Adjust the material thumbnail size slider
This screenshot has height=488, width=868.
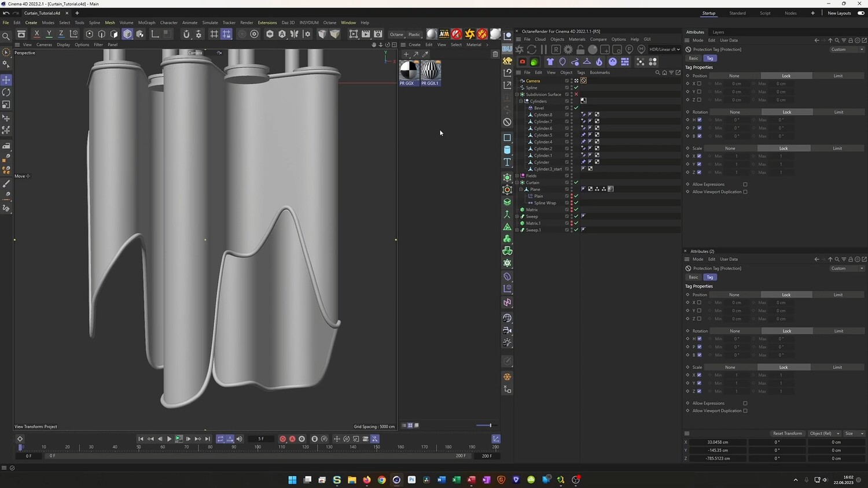click(490, 426)
